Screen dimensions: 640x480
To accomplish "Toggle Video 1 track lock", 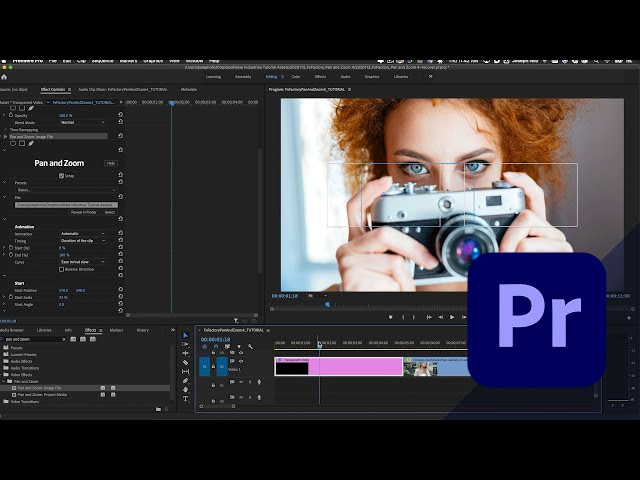I will point(213,366).
